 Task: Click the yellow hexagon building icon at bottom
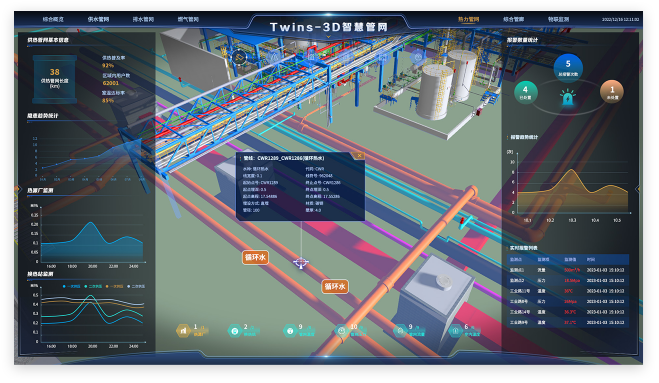pos(183,331)
